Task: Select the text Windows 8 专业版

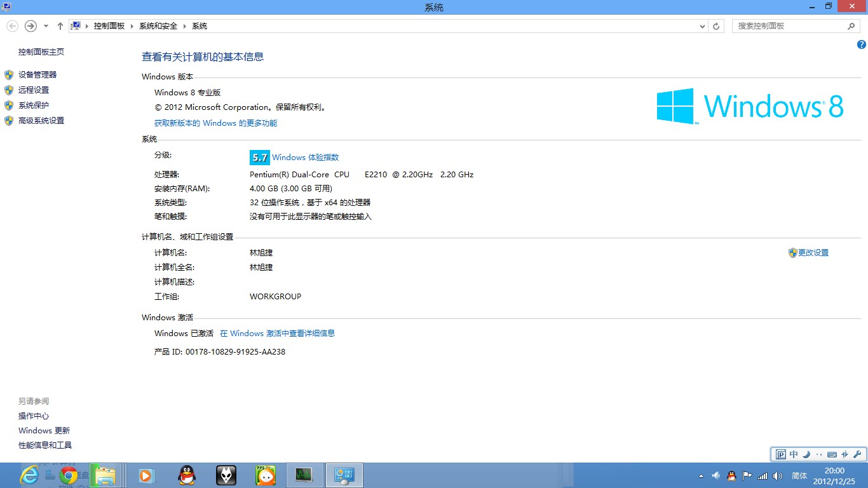Action: 187,93
